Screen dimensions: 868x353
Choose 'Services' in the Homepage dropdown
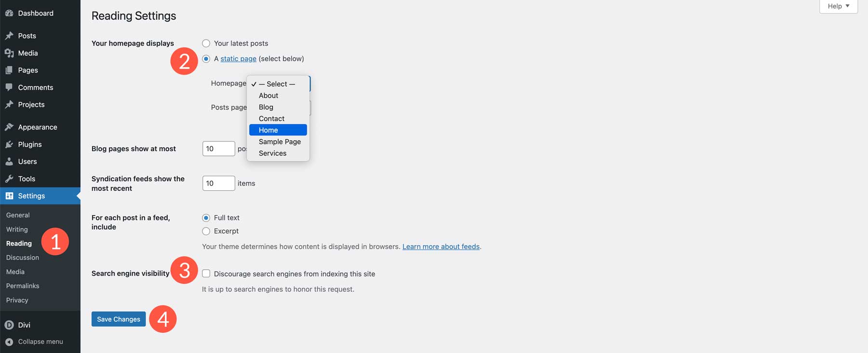tap(278, 153)
